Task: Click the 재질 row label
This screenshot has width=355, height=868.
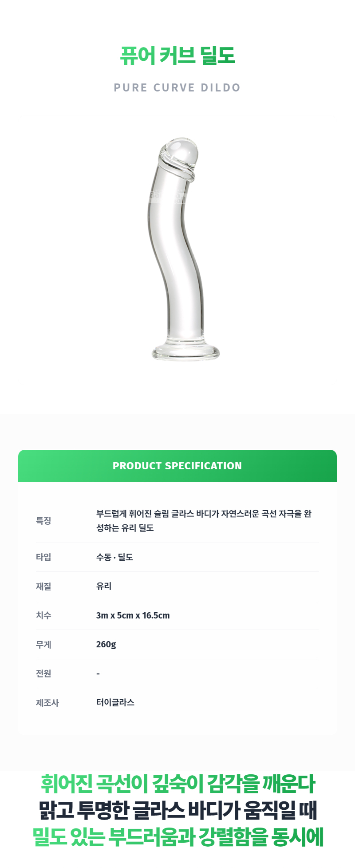Action: (43, 586)
